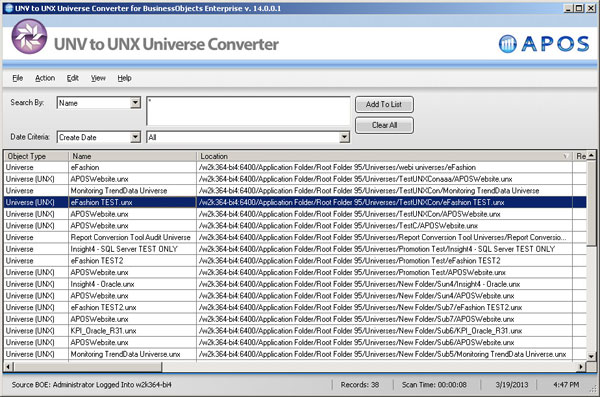Open the date range All dropdown

point(344,137)
